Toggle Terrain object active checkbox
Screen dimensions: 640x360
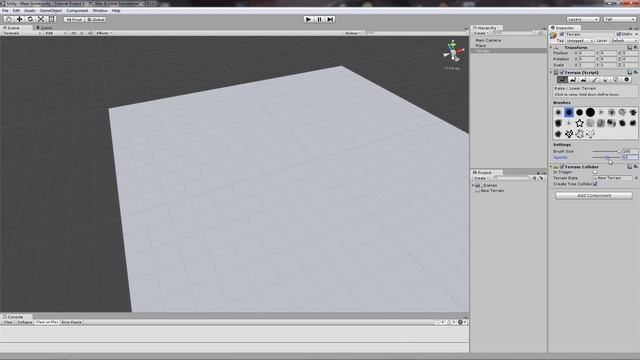point(562,34)
